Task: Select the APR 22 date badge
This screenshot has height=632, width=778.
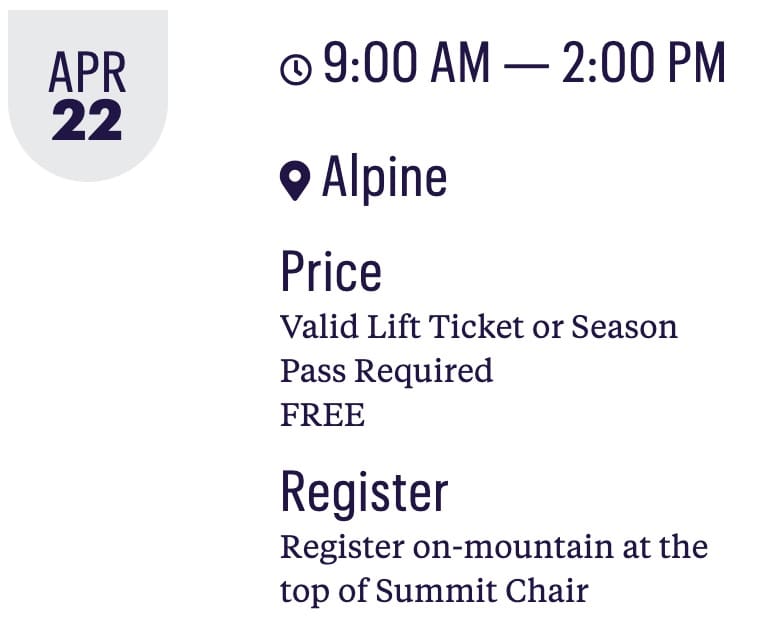Action: pyautogui.click(x=88, y=95)
